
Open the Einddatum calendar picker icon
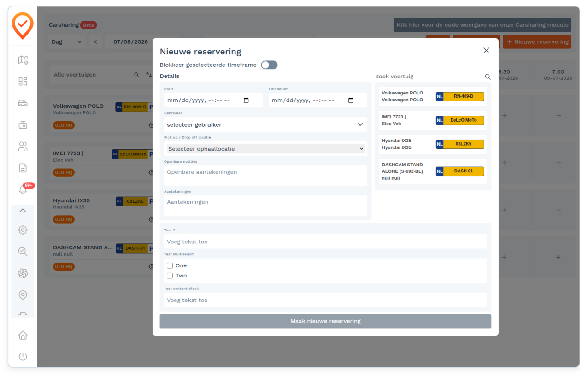coord(351,100)
